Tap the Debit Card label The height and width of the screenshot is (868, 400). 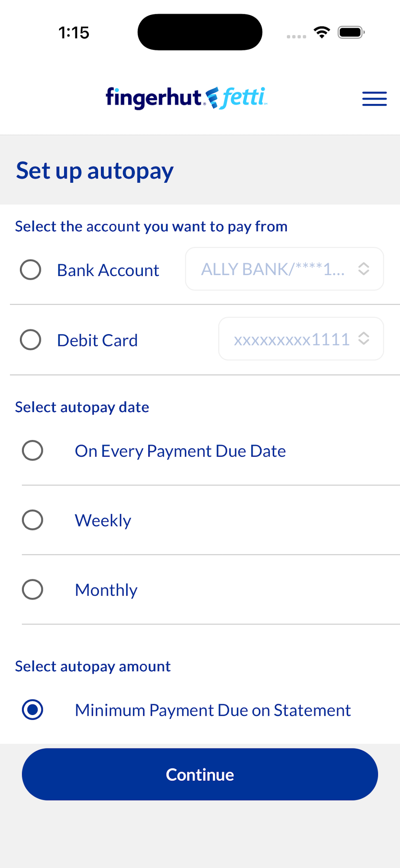97,340
